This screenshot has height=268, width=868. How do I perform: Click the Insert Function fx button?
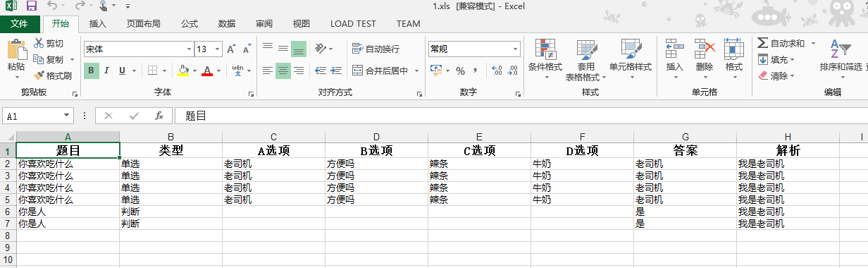point(159,116)
